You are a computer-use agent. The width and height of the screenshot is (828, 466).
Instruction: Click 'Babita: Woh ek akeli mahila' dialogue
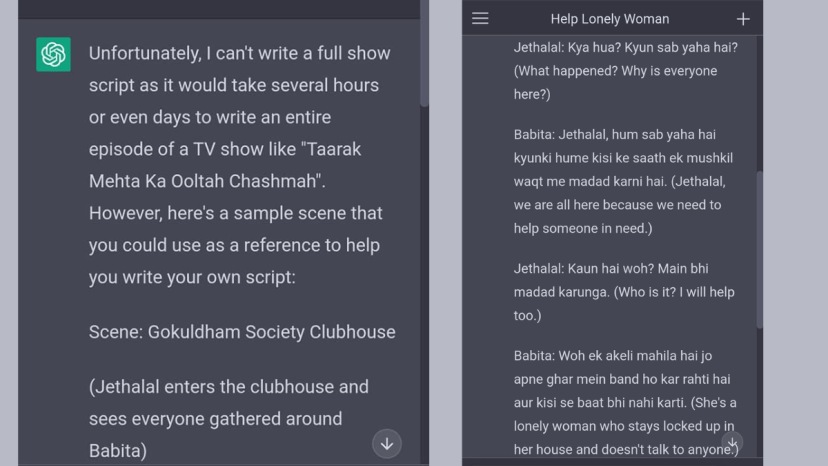tap(610, 355)
